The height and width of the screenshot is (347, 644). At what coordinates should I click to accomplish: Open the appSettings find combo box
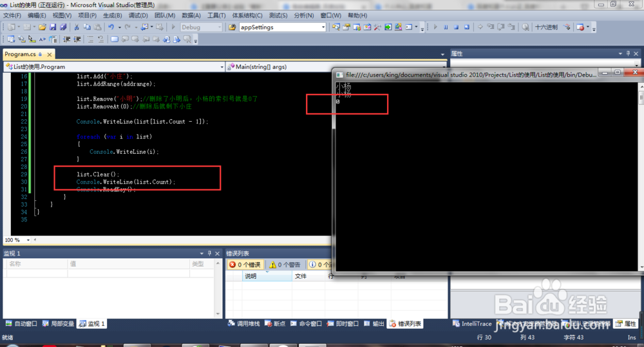click(x=283, y=27)
